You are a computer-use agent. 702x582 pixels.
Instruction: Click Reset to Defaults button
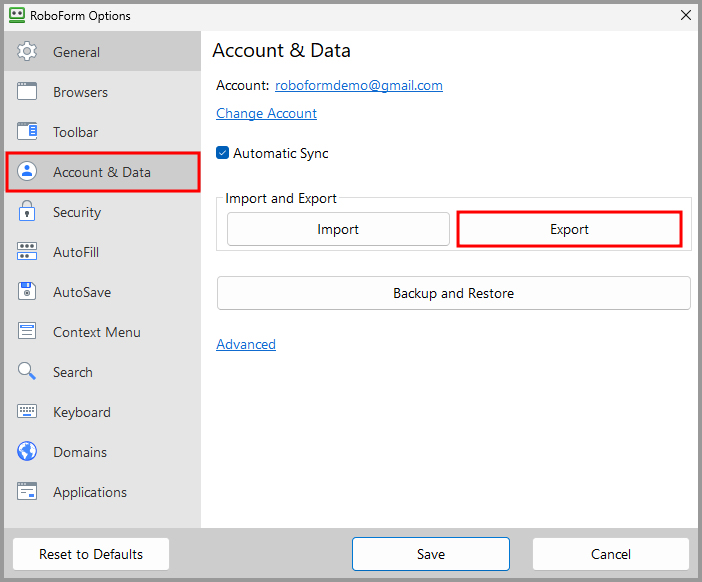(91, 554)
